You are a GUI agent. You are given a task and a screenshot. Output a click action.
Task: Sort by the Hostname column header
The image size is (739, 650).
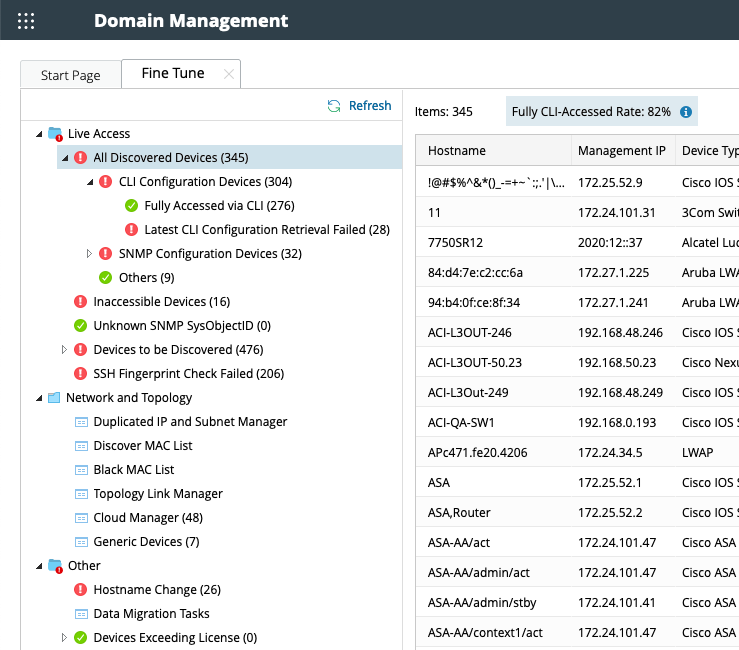click(x=457, y=151)
